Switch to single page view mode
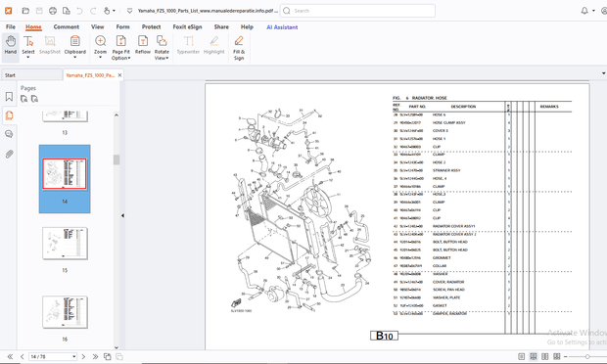Screen dimensions: 607x364 [522, 356]
